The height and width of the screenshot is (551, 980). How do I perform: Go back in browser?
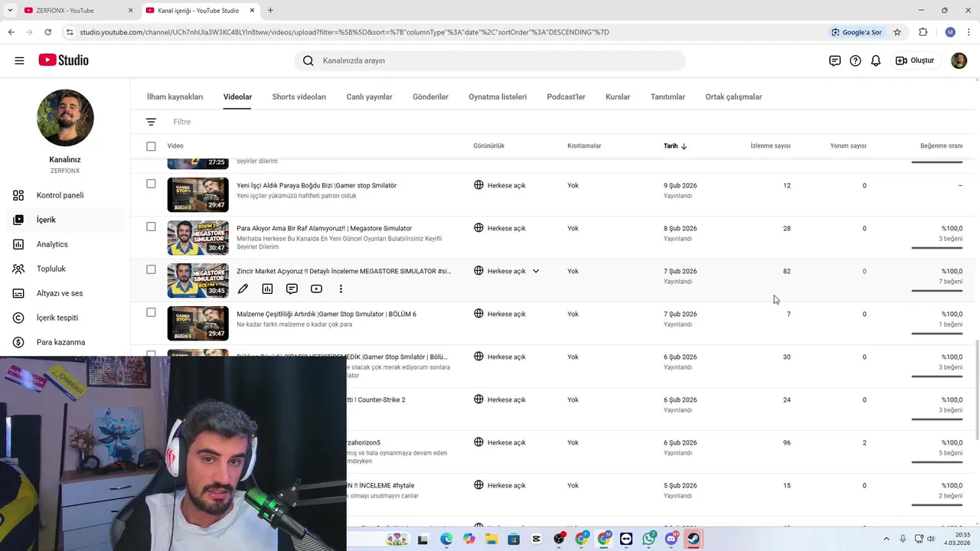[x=11, y=32]
